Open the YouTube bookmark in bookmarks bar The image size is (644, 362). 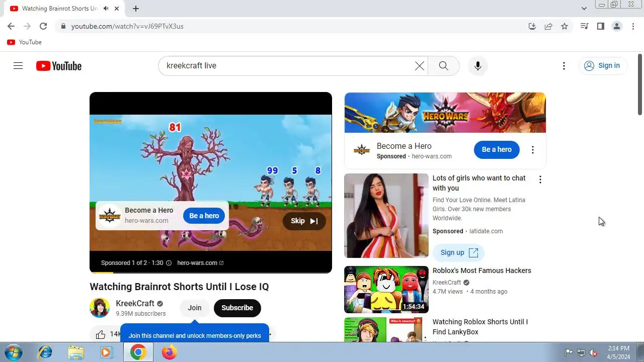(x=24, y=42)
